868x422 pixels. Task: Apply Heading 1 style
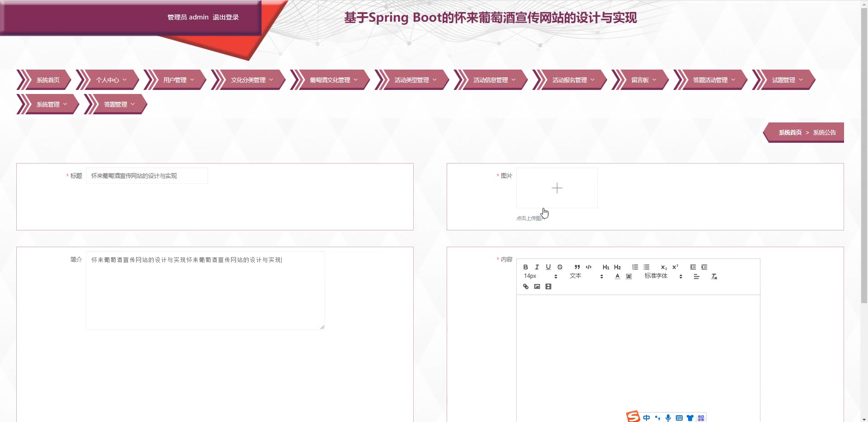(x=606, y=267)
